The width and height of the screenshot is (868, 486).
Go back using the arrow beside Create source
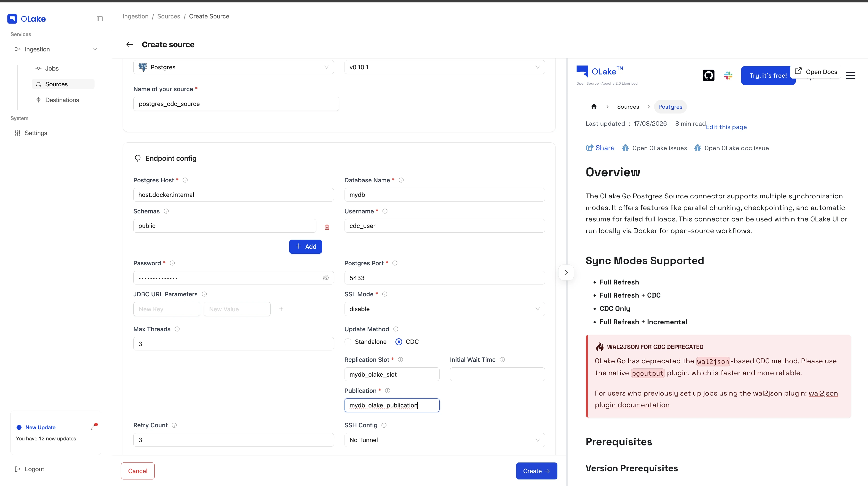coord(130,44)
